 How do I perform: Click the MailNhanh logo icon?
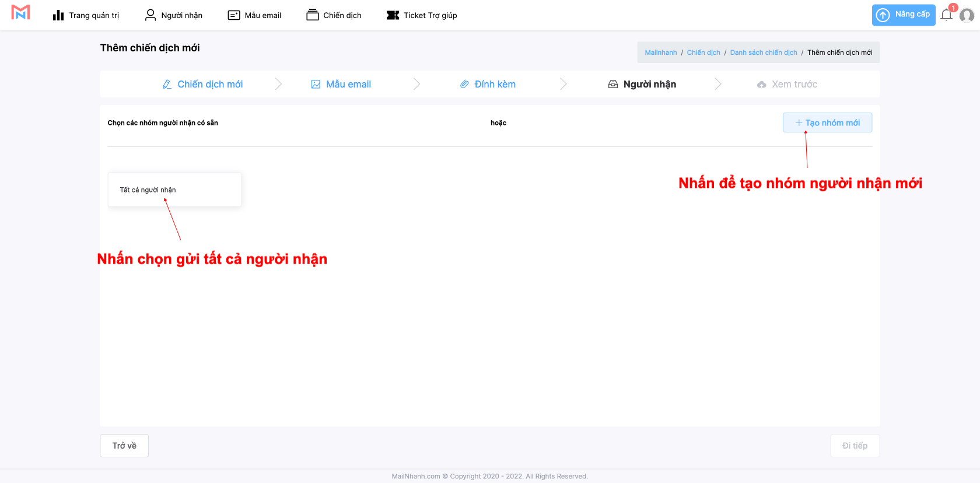(x=20, y=13)
